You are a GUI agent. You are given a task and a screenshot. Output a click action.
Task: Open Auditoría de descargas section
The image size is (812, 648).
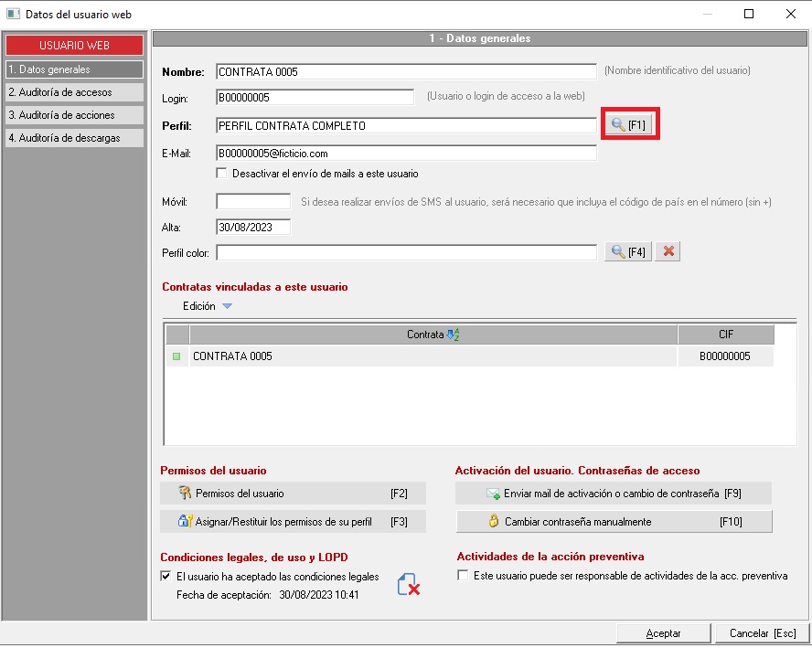(74, 138)
